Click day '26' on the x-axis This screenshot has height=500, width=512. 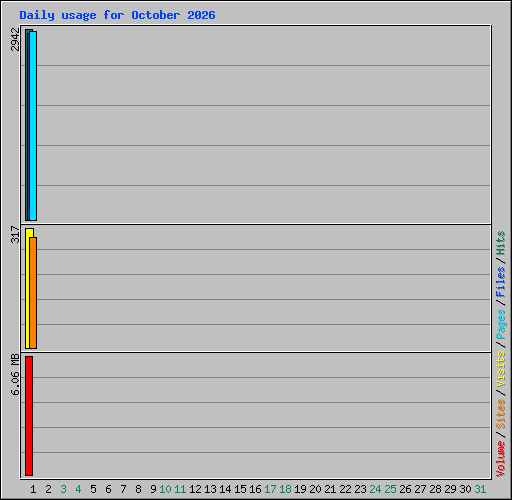tap(405, 489)
